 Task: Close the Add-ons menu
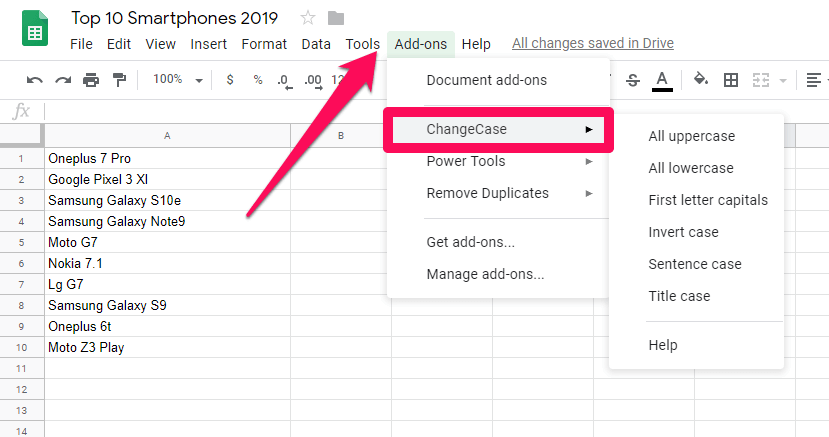421,44
